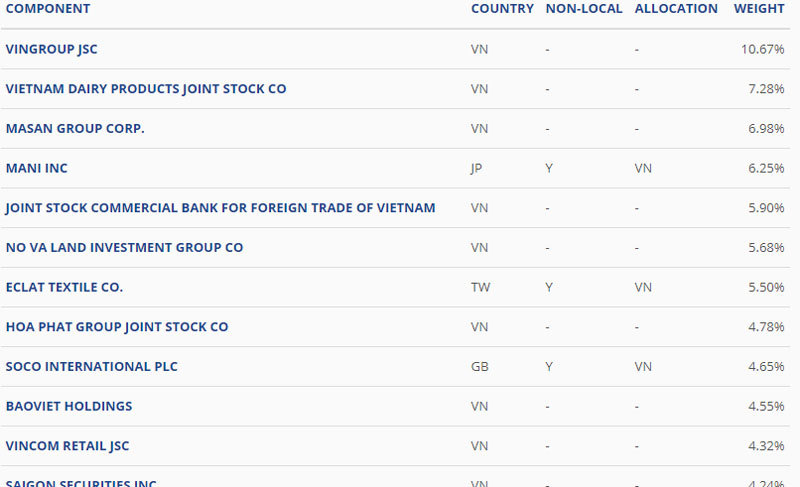Click the 10.67% weight value for Vingroup
Viewport: 800px width, 487px height.
(763, 49)
